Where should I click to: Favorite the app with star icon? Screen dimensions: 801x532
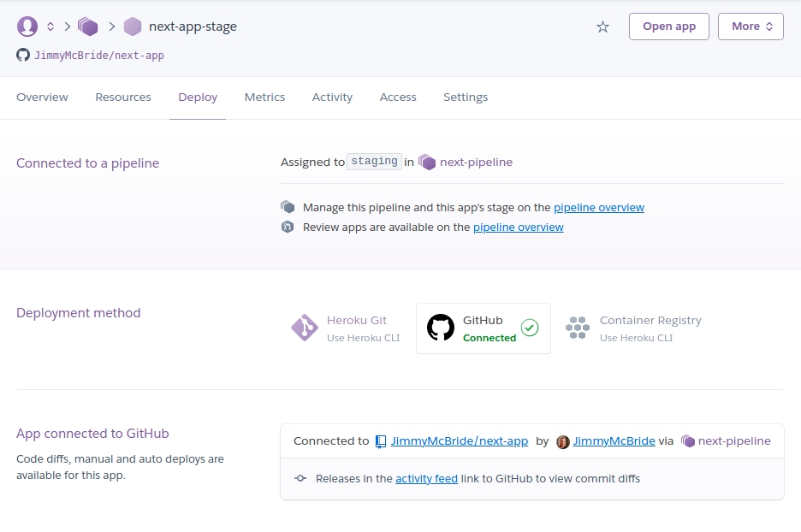click(602, 27)
